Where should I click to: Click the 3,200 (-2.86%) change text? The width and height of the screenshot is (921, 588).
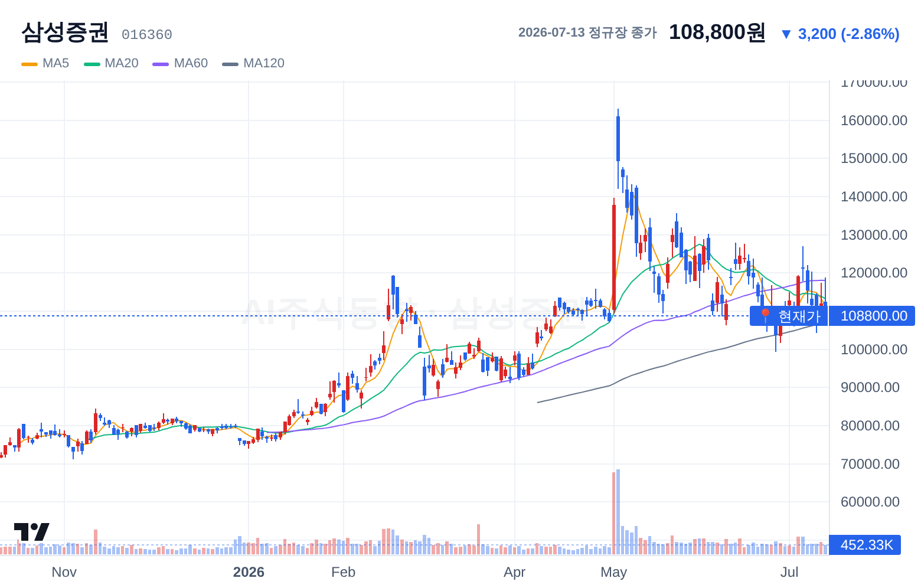coord(848,34)
